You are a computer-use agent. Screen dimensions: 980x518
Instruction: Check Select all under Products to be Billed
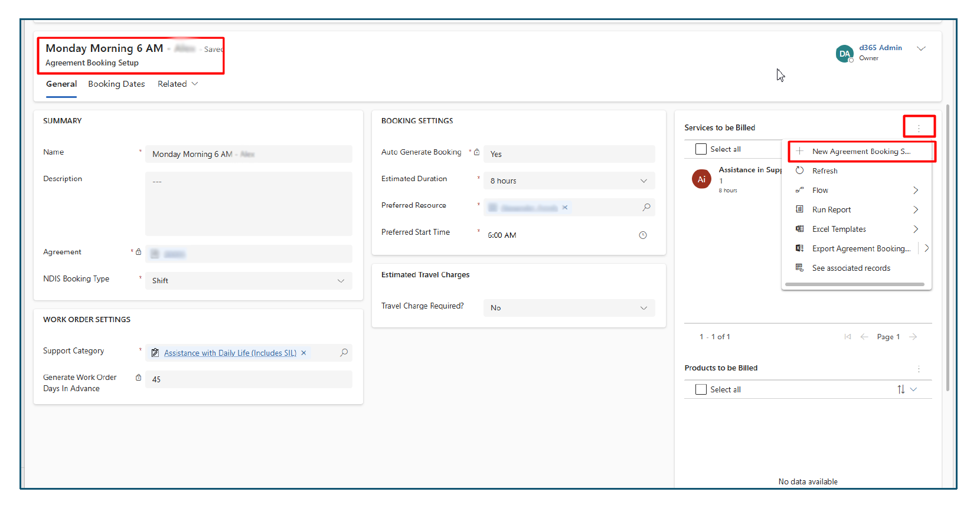coord(701,389)
